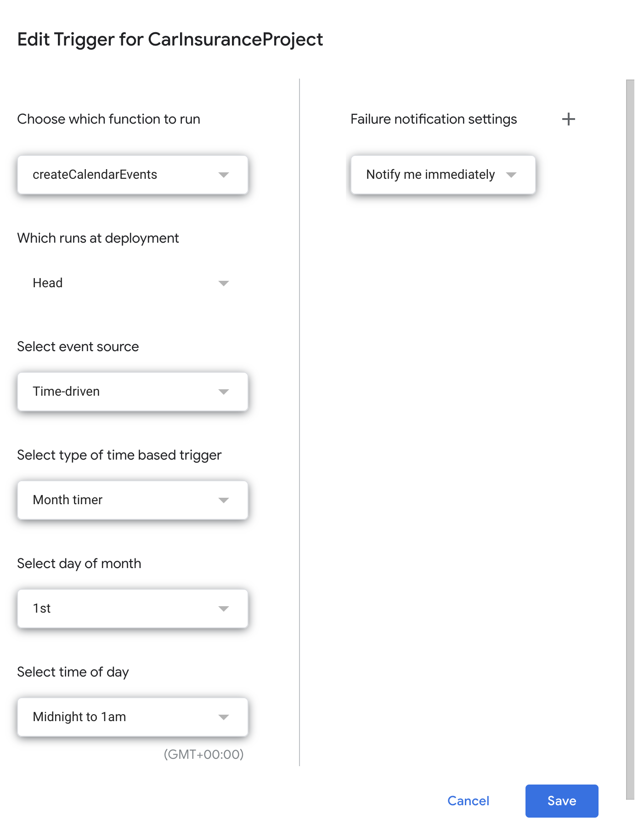Expand the Month timer trigger type dropdown
Viewport: 644px width, 819px height.
tap(132, 500)
